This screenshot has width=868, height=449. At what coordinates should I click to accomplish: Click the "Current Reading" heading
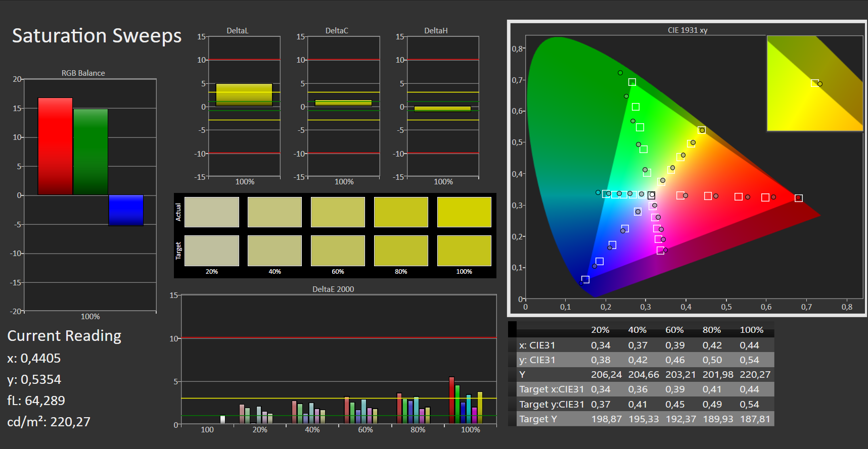(x=64, y=336)
